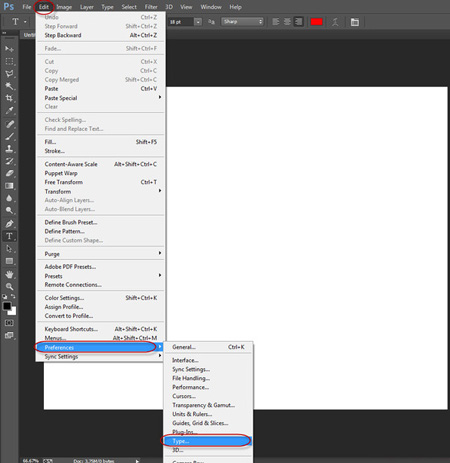Select the Move tool
The image size is (450, 463).
tap(9, 49)
